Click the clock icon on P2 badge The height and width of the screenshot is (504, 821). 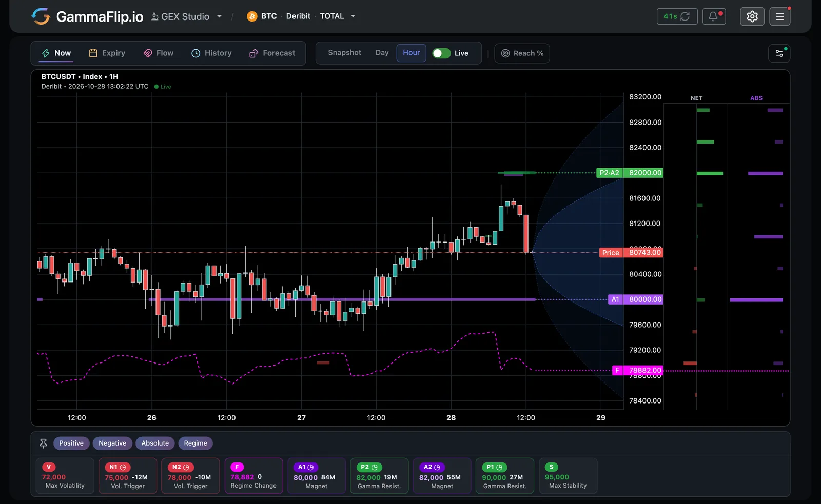tap(375, 467)
